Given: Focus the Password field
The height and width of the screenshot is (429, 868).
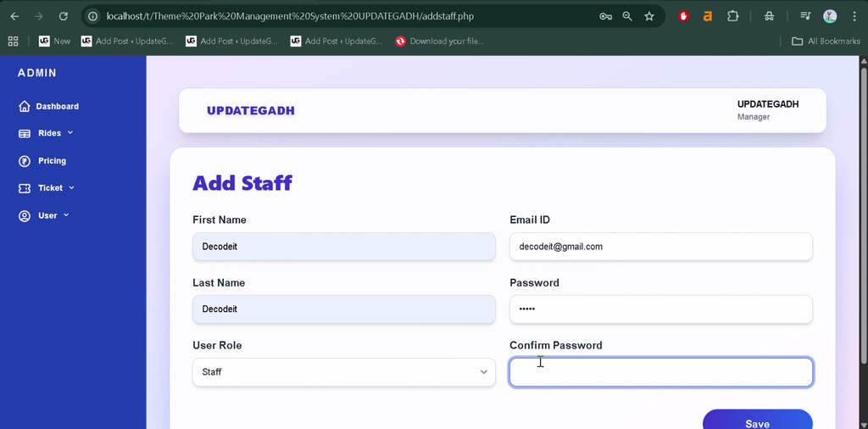Looking at the screenshot, I should point(661,309).
